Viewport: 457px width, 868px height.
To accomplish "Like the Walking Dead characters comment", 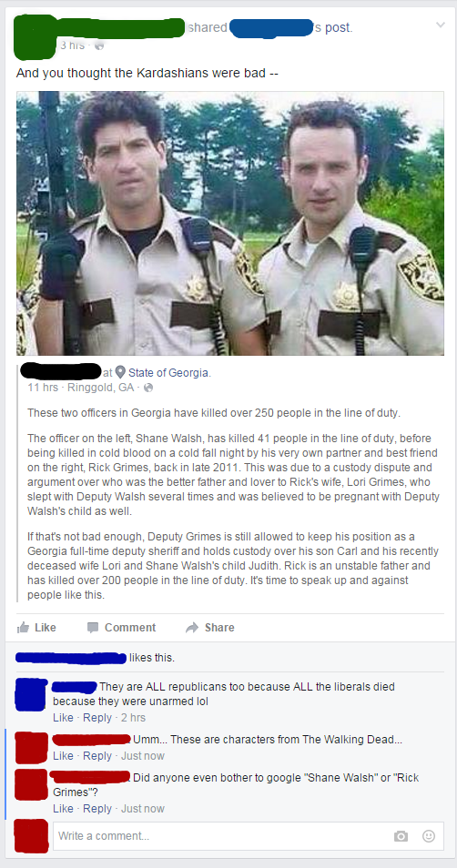I will [x=63, y=755].
